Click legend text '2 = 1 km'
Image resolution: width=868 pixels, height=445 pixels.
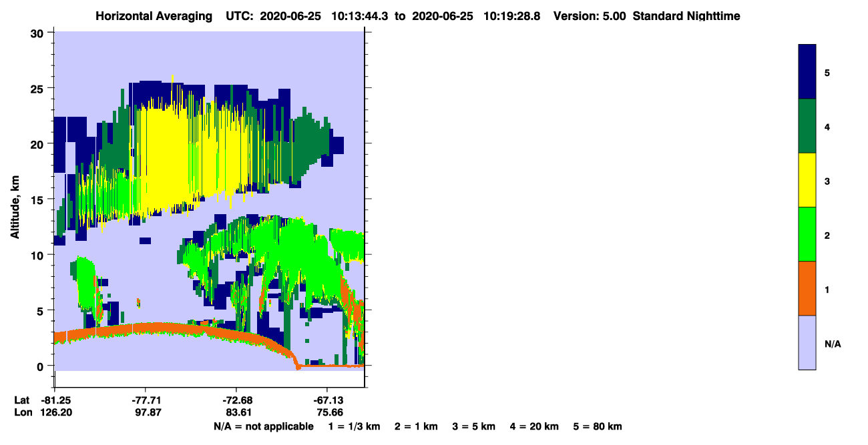(416, 426)
